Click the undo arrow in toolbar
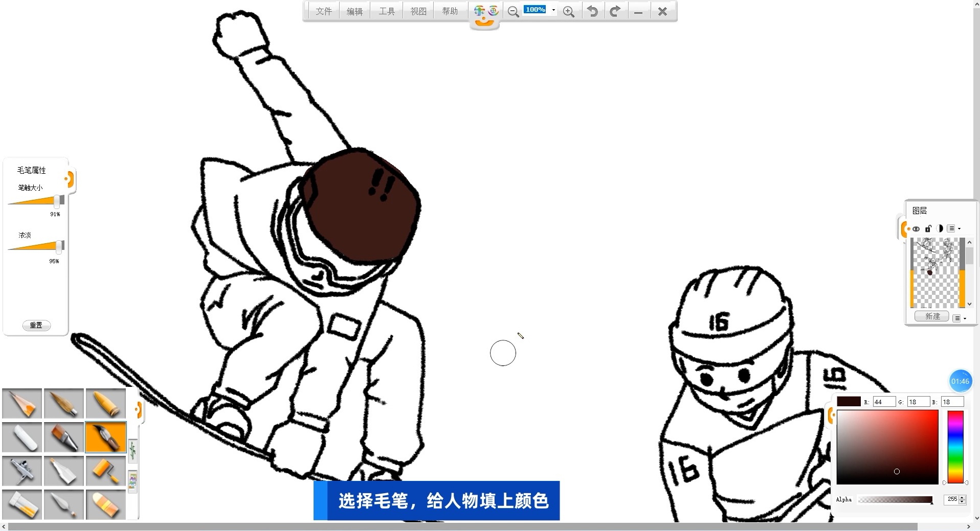The image size is (980, 531). click(x=592, y=11)
